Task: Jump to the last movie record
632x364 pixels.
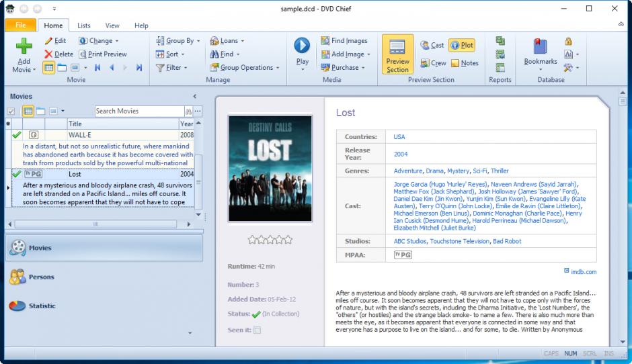Action: pos(139,68)
